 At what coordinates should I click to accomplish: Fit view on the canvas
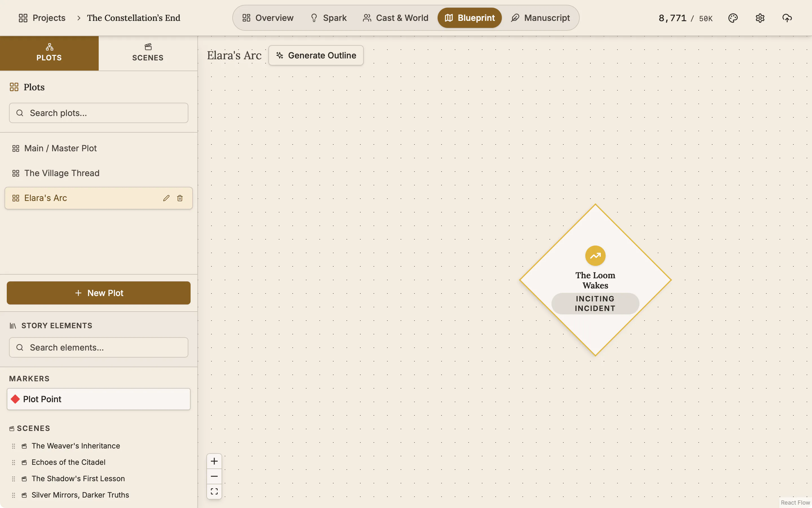pos(214,491)
